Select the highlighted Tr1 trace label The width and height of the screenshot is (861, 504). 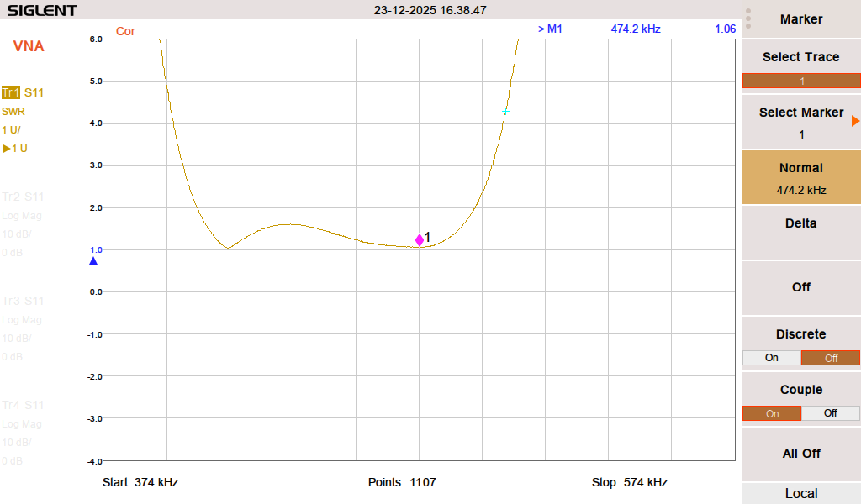pyautogui.click(x=11, y=92)
